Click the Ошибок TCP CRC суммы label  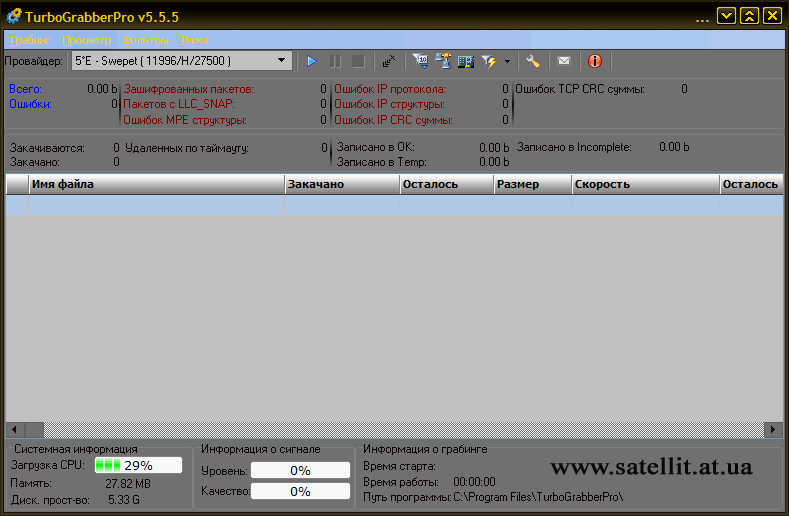[580, 89]
